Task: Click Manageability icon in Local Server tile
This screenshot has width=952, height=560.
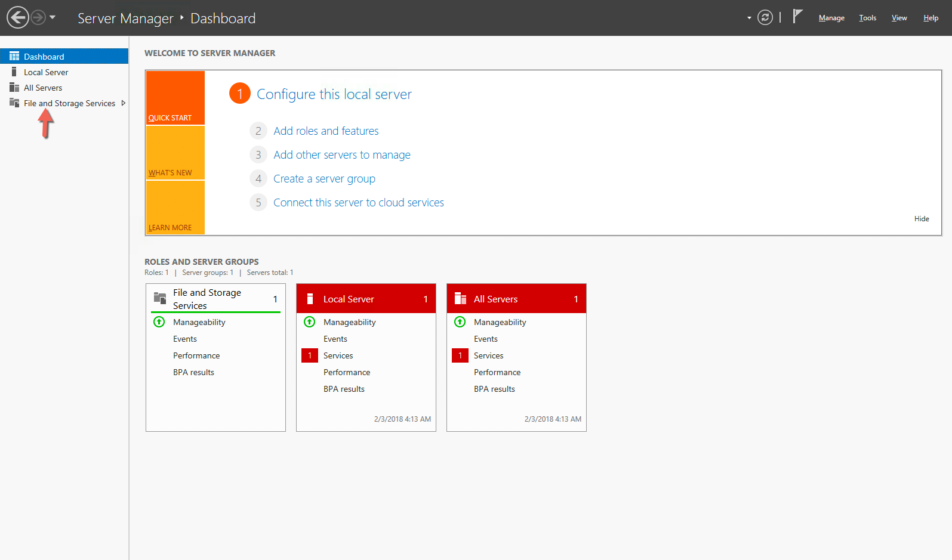Action: [x=310, y=322]
